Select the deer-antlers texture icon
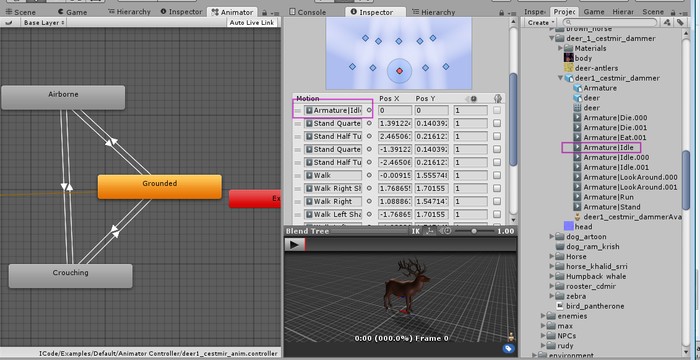 coord(568,68)
